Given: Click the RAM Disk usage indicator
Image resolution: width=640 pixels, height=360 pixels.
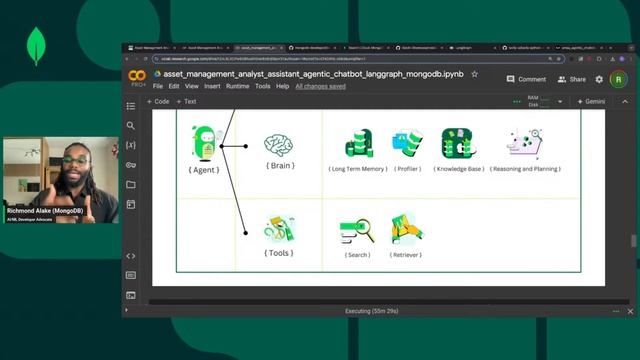Looking at the screenshot, I should [x=538, y=101].
